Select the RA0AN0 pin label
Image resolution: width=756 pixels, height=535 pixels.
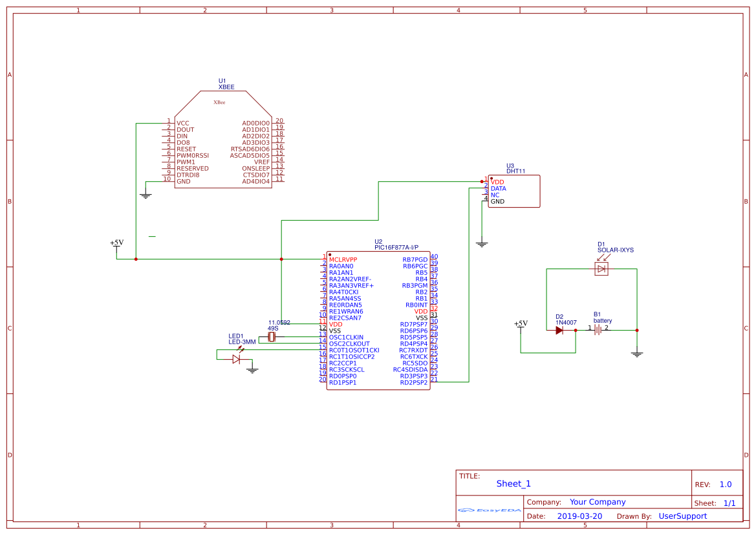pyautogui.click(x=341, y=267)
